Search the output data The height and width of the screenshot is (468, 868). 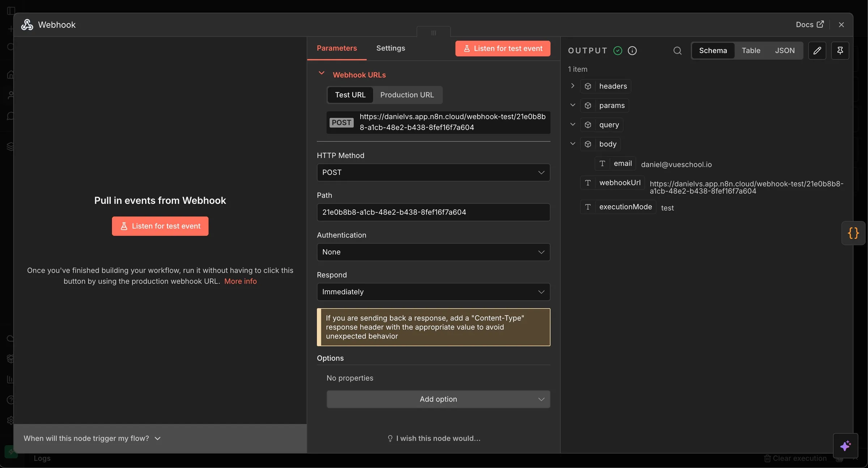[677, 51]
